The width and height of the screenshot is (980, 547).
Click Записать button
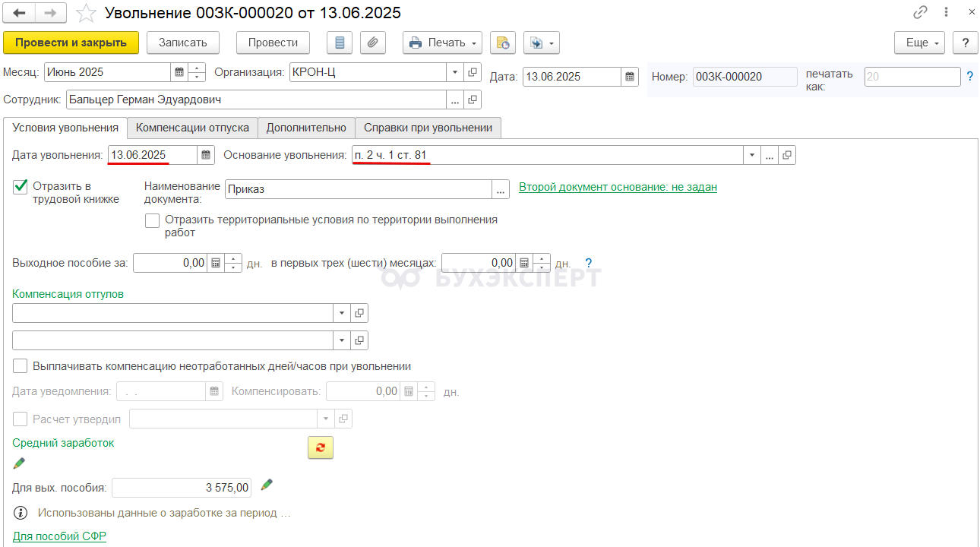click(x=183, y=43)
